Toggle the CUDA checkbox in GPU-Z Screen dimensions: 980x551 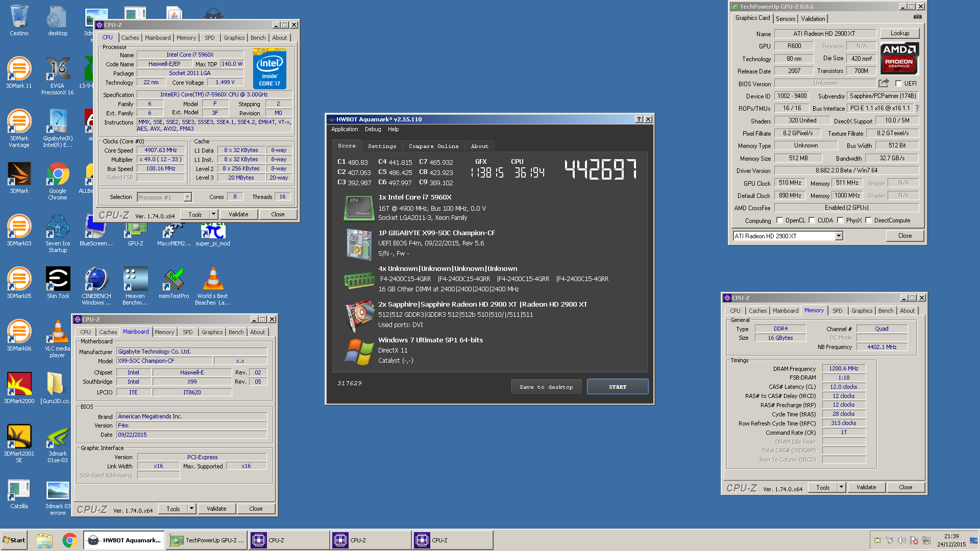(812, 220)
